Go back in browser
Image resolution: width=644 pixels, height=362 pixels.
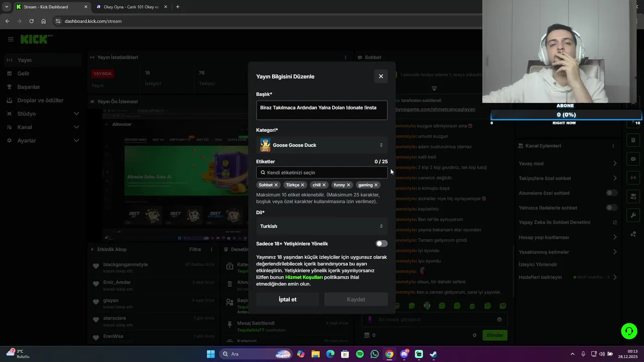coord(7,21)
